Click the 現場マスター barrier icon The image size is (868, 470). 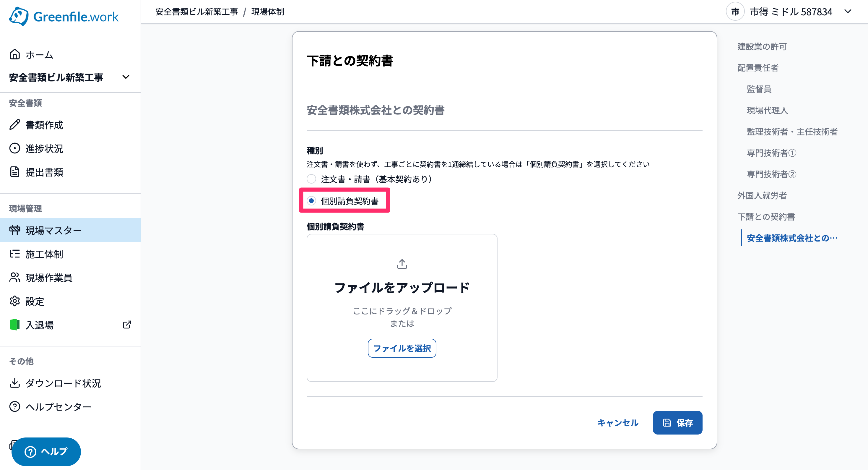[15, 230]
